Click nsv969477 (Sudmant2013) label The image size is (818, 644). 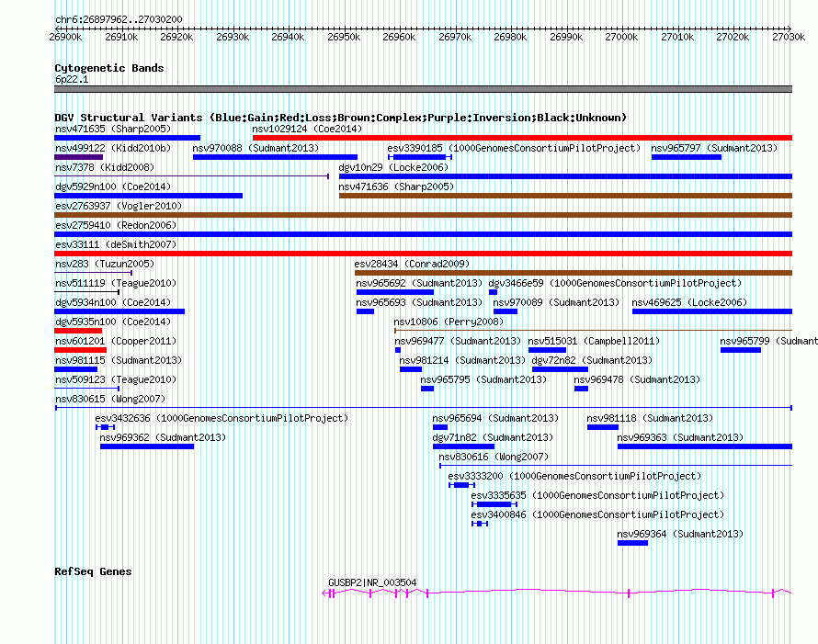(458, 341)
